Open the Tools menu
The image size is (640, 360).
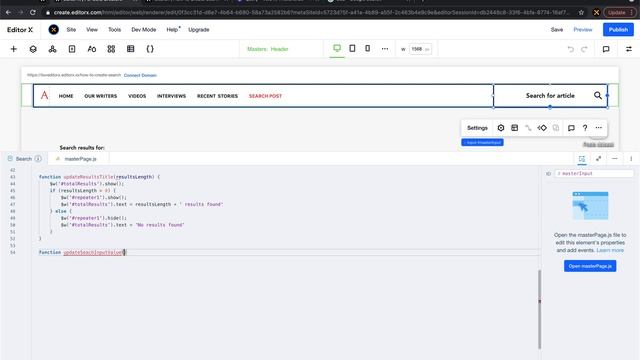point(114,30)
